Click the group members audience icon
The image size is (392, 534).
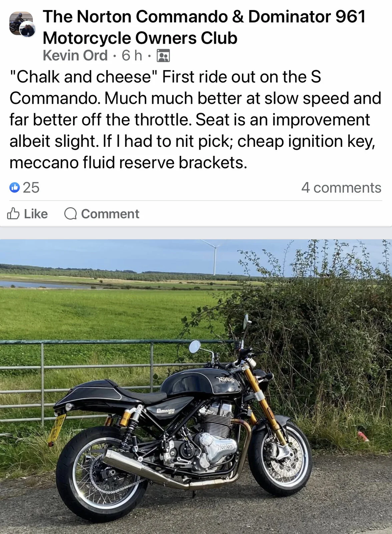pos(163,56)
